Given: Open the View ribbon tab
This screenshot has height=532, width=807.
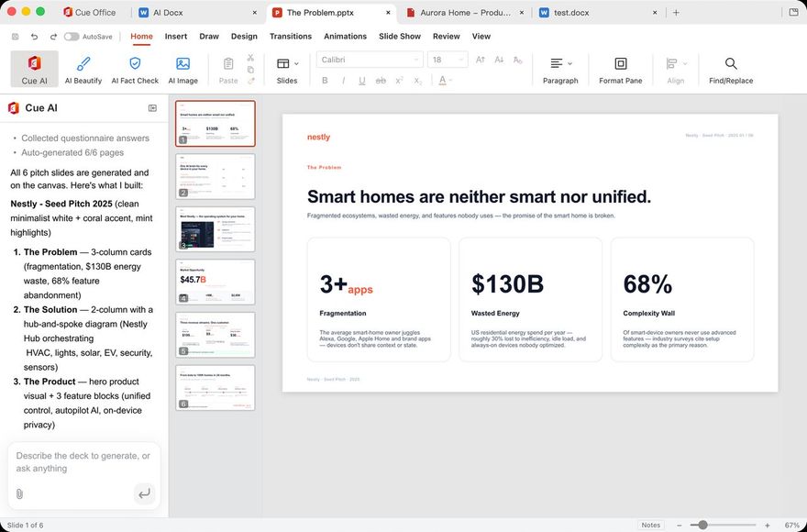Looking at the screenshot, I should [481, 37].
